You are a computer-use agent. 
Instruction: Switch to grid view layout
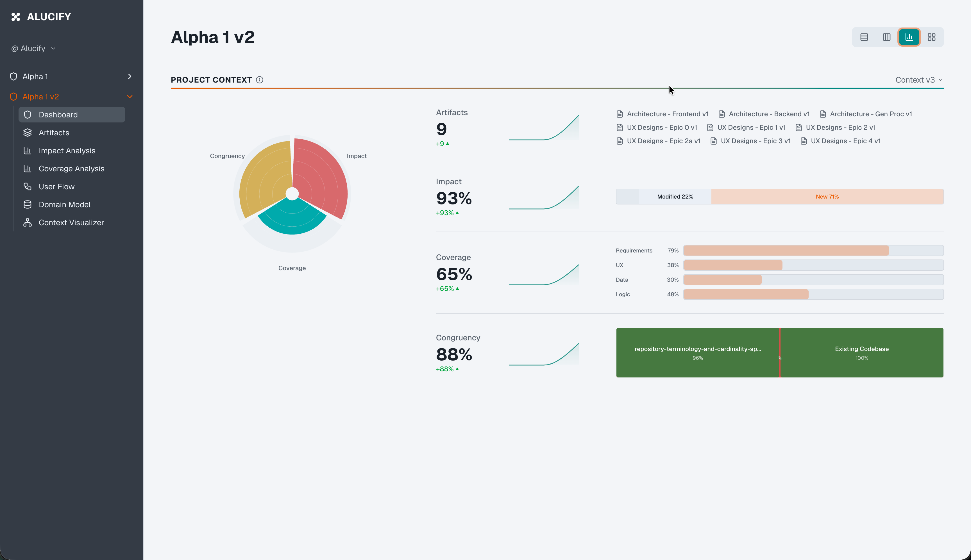tap(932, 37)
